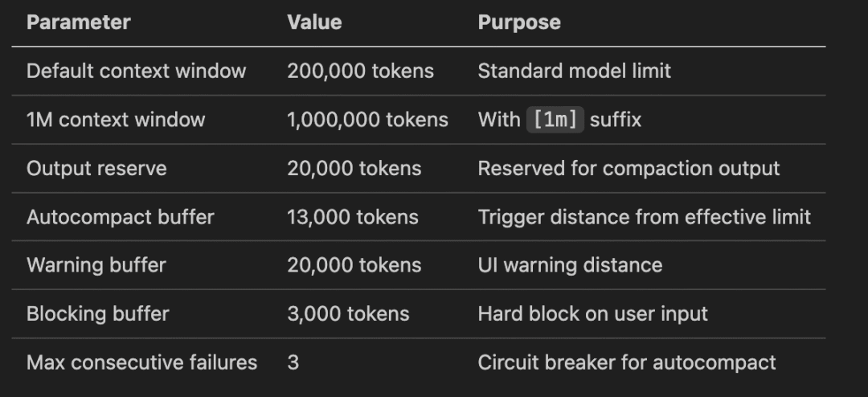This screenshot has width=868, height=397.
Task: Click the 3,000 tokens value
Action: tap(348, 314)
